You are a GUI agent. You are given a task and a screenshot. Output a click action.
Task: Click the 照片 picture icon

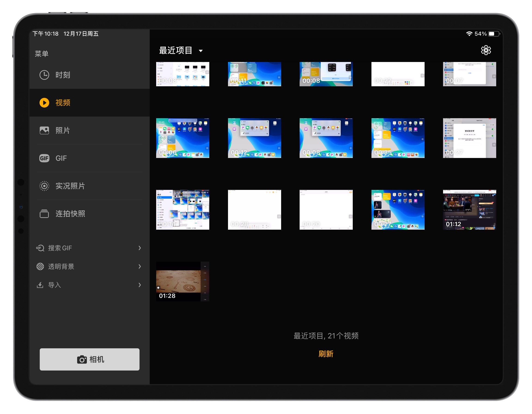tap(44, 130)
